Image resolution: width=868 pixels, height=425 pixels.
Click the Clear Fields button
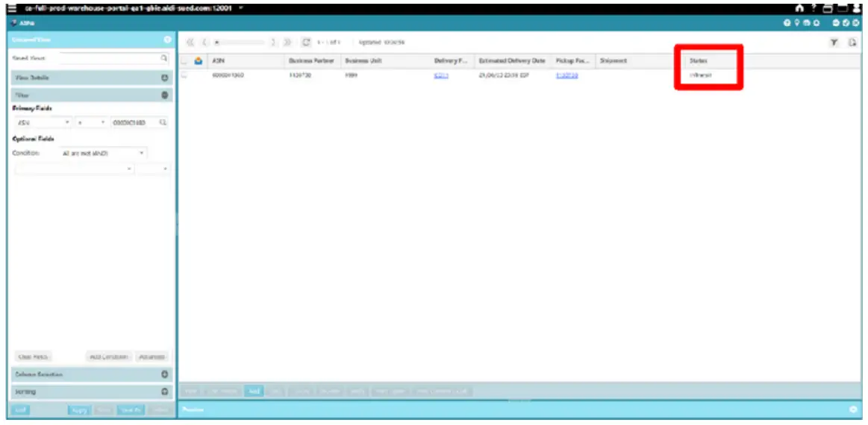[34, 357]
